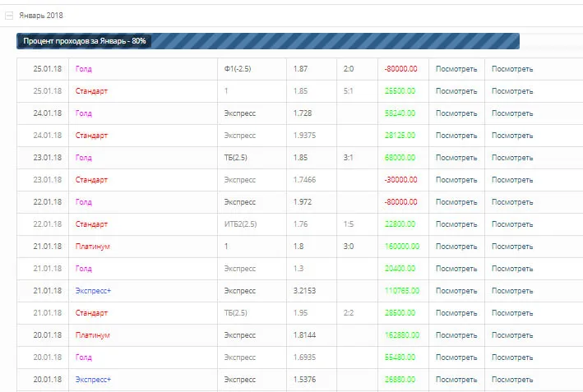This screenshot has width=583, height=392.
Task: Open Стандарт tariff in the 1.7466 odds row
Action: [x=91, y=180]
